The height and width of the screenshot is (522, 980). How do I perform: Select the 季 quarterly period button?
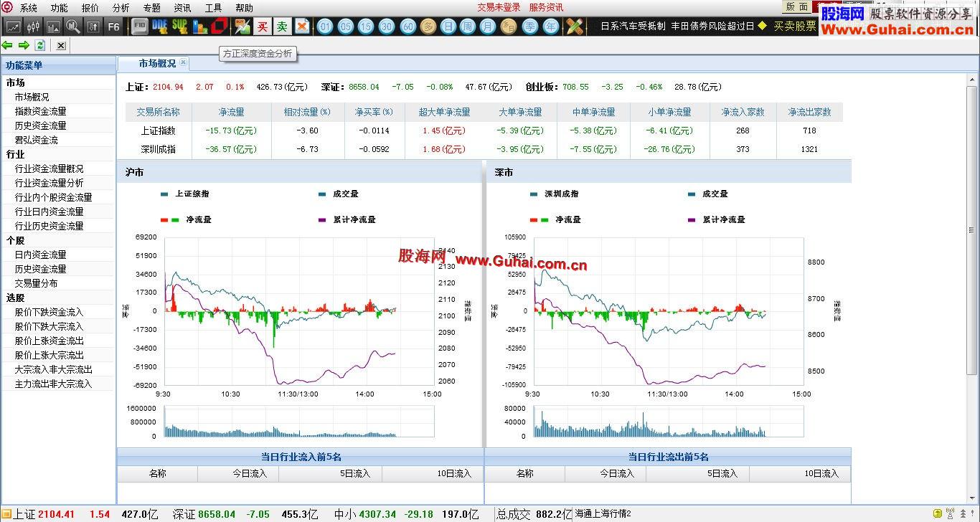pos(529,27)
